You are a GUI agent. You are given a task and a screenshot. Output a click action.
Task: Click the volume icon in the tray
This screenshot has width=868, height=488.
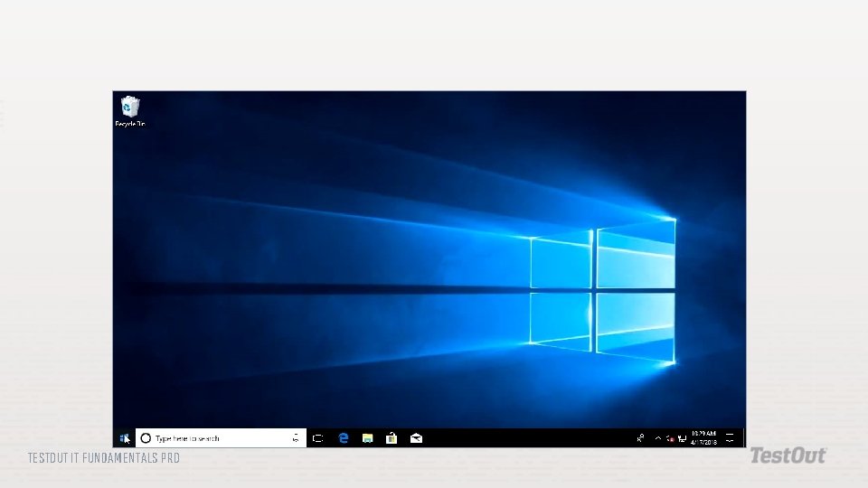(x=670, y=439)
